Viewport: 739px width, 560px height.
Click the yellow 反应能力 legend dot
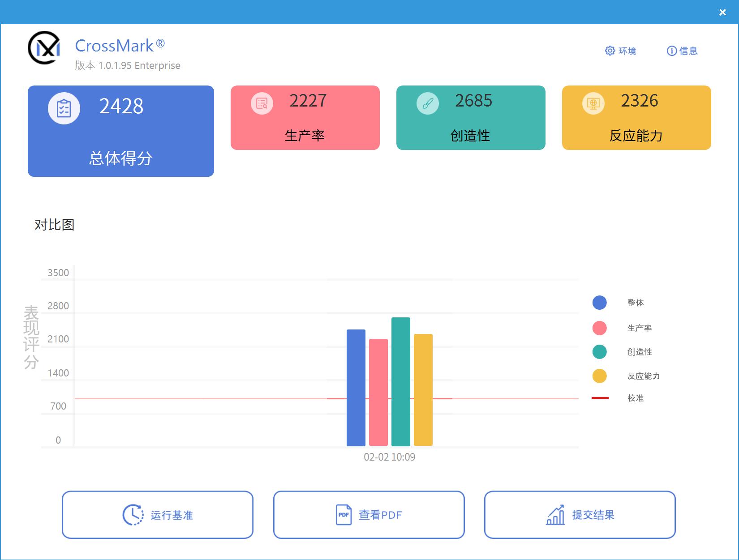tap(599, 376)
